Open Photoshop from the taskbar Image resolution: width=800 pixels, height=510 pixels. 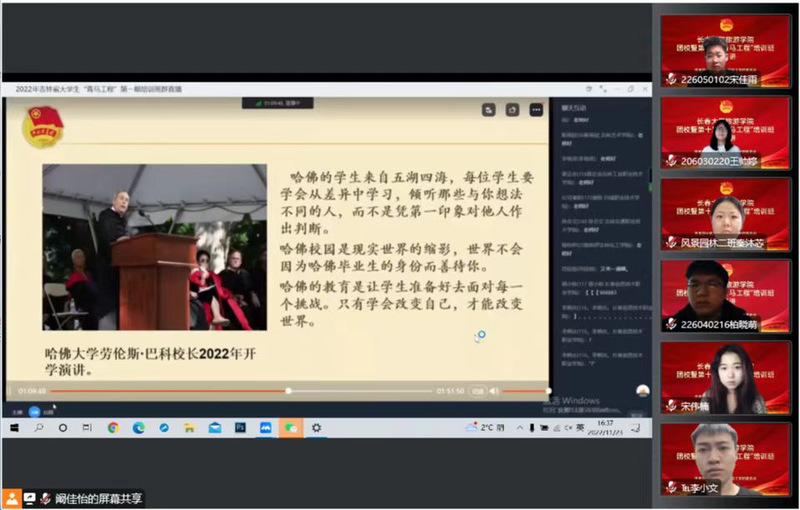point(240,428)
